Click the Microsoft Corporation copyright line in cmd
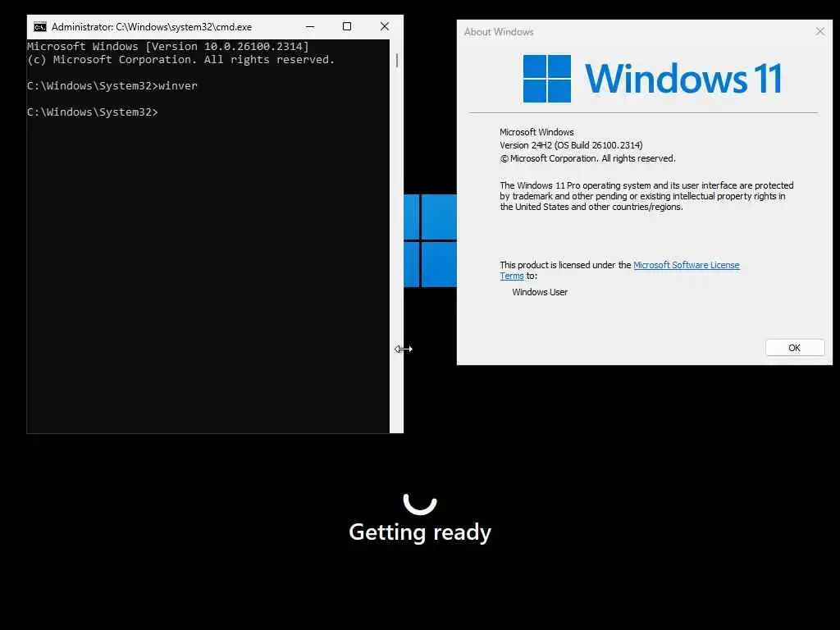 (x=181, y=59)
